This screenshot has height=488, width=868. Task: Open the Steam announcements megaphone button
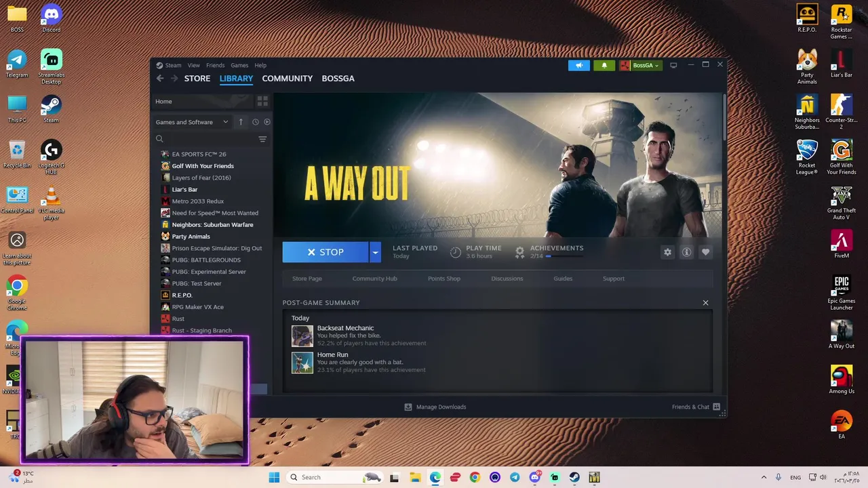(x=579, y=65)
